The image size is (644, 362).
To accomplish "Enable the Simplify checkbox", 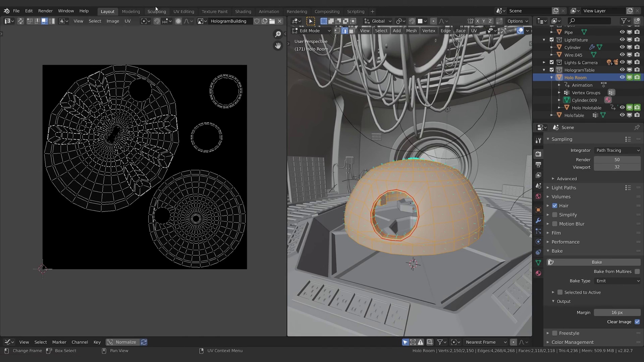I will (x=555, y=215).
